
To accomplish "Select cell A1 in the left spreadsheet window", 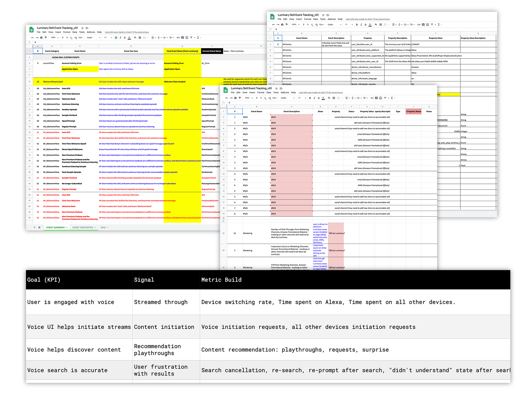I will click(x=38, y=51).
